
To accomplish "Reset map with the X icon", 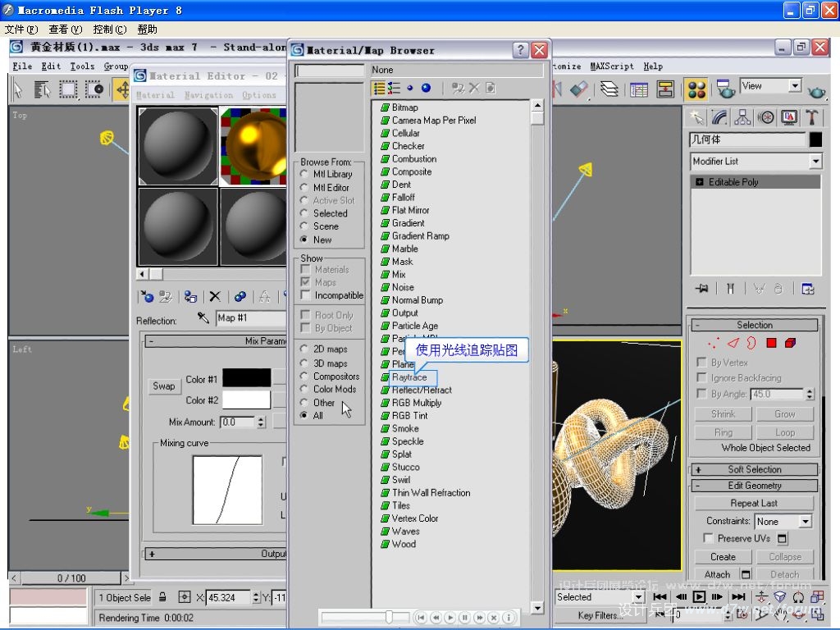I will (x=214, y=297).
